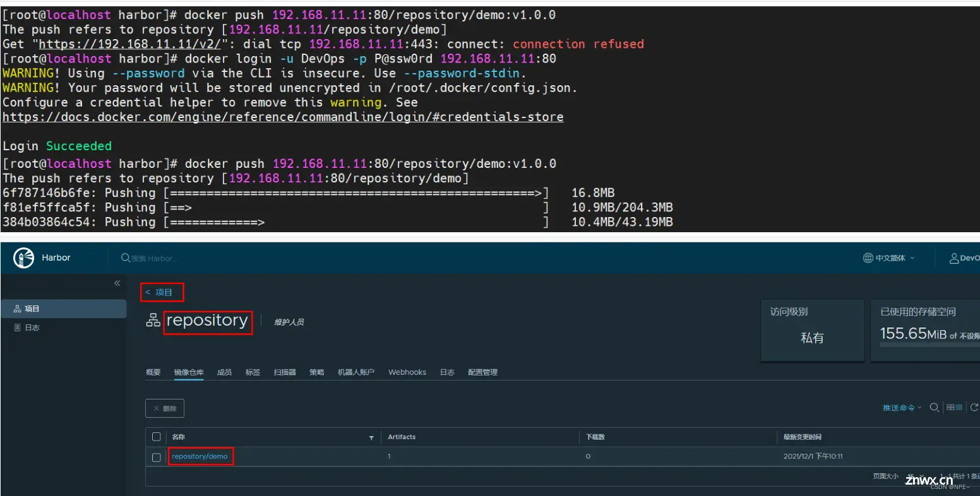Click the 下载数 column header
The image size is (980, 496).
coord(595,437)
